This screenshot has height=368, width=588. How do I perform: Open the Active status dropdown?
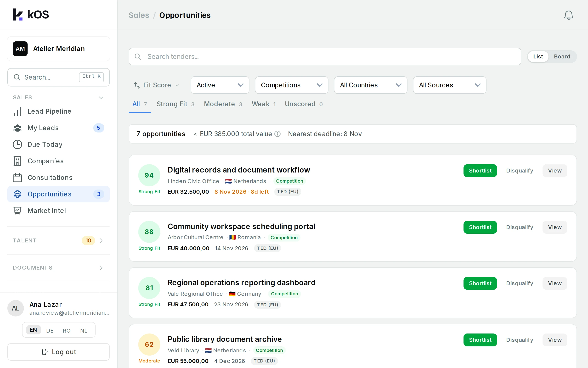point(220,85)
